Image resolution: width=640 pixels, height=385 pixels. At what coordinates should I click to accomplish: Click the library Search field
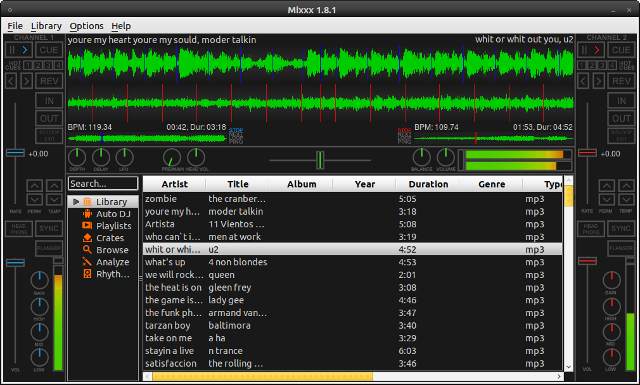103,184
